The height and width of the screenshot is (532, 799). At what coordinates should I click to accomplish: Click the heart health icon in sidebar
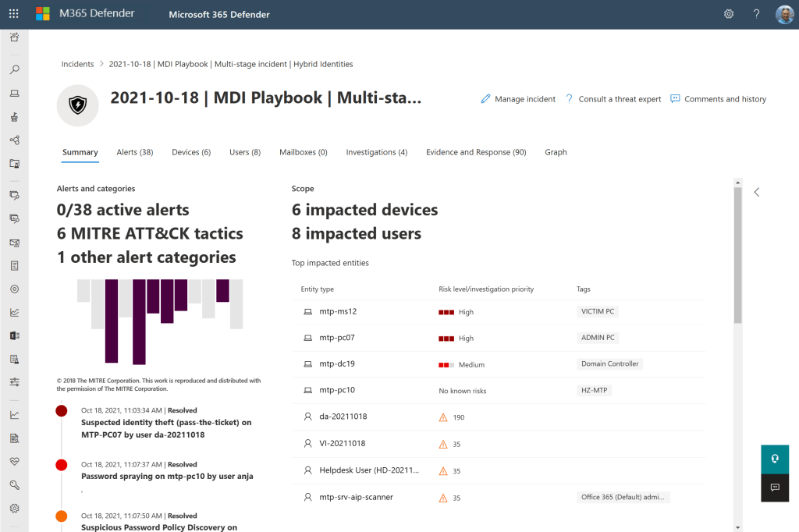[x=14, y=461]
